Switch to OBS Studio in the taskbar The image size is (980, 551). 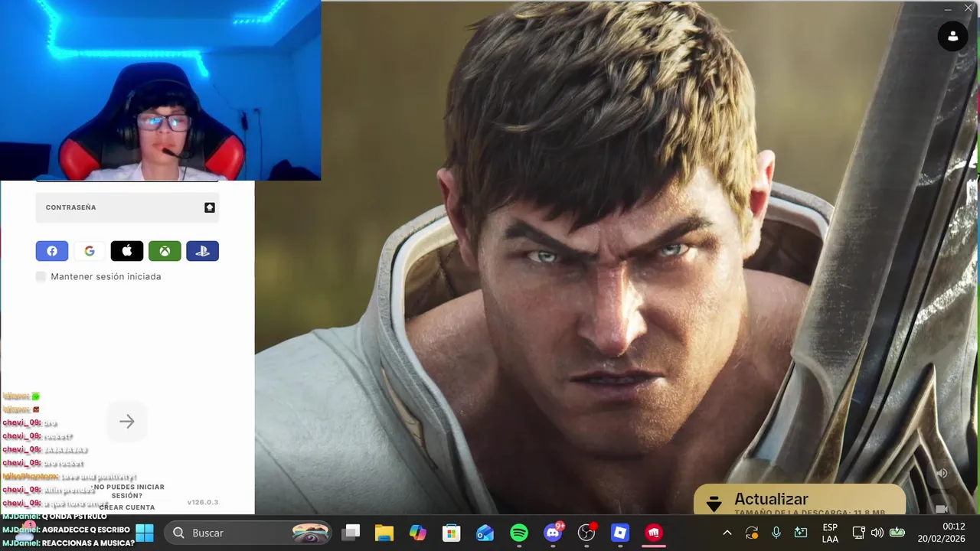click(x=586, y=533)
